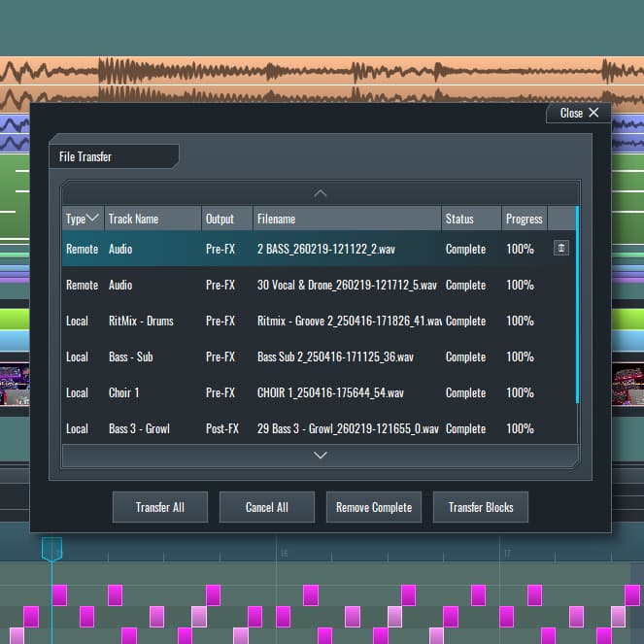This screenshot has height=644, width=644.
Task: Click 100% progress in RitMix - Drums row
Action: [x=520, y=321]
